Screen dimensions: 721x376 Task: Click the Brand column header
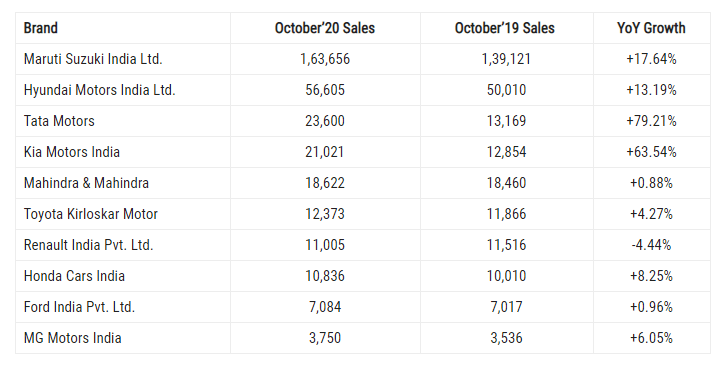click(40, 28)
